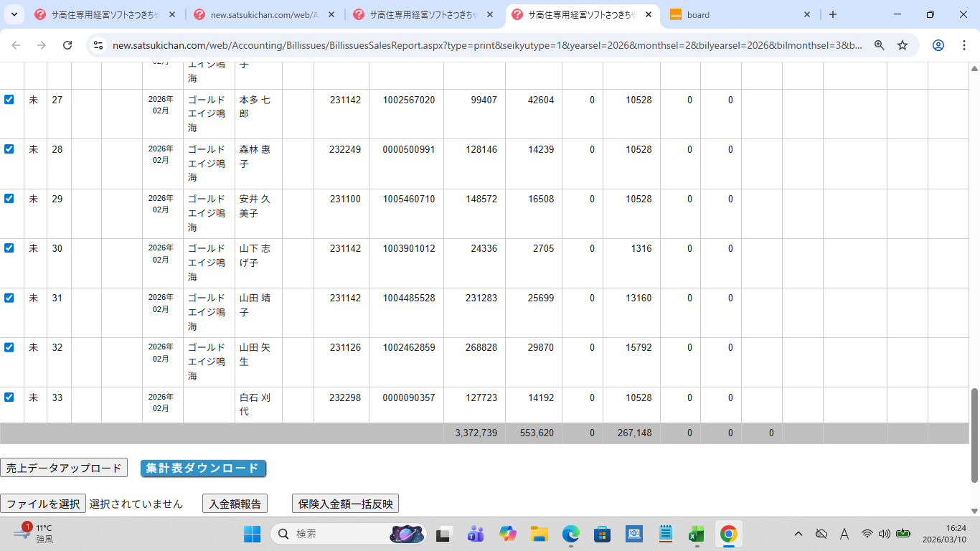Bookmark this page with the star icon
This screenshot has width=980, height=551.
903,45
